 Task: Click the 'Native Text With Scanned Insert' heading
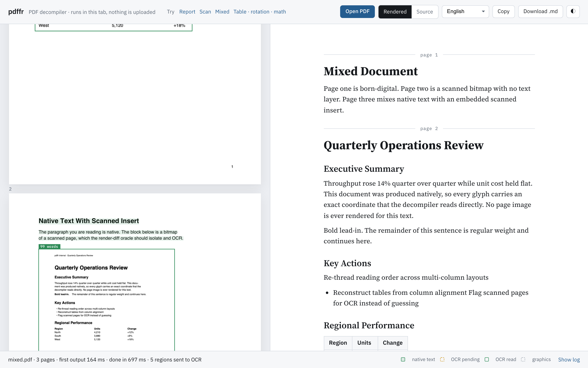[x=89, y=221]
